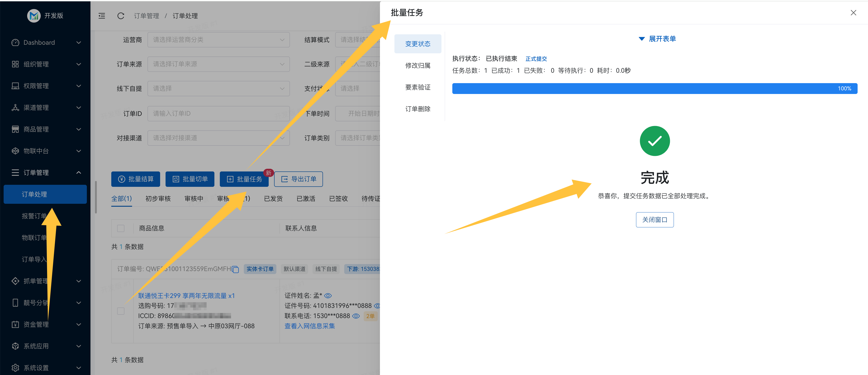Collapse the sidebar via the indent icon
868x375 pixels.
pyautogui.click(x=101, y=16)
